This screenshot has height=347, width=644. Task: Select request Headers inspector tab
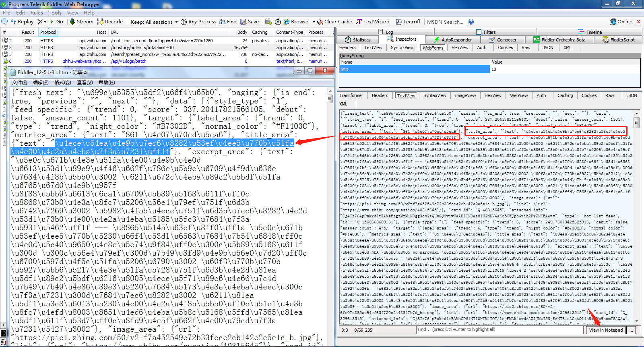coord(347,48)
